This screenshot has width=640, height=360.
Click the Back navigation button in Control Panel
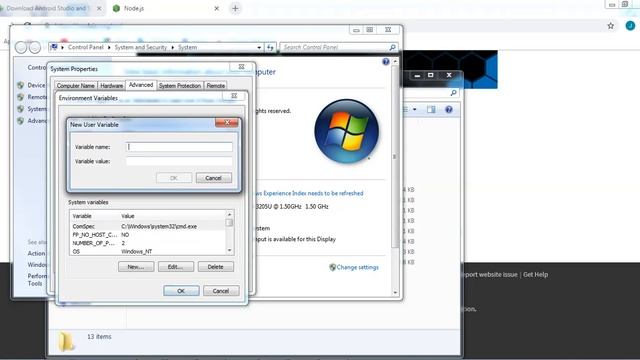21,47
